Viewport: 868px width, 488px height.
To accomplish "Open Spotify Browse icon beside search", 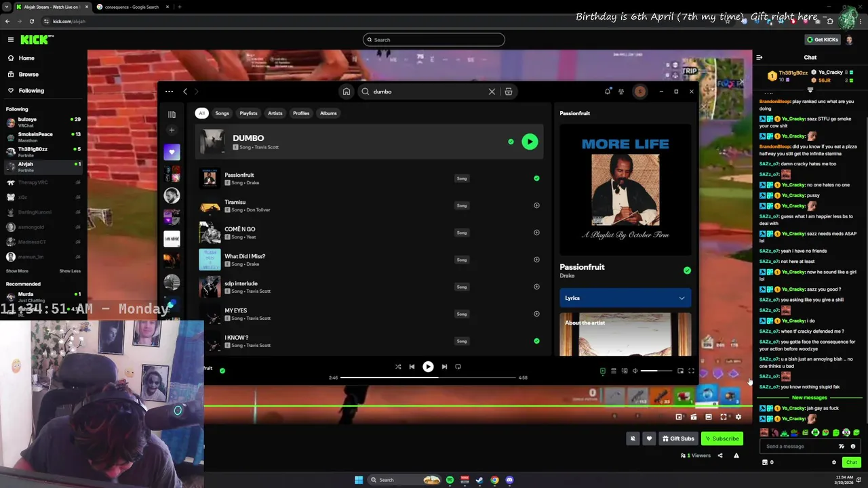I will click(x=508, y=91).
